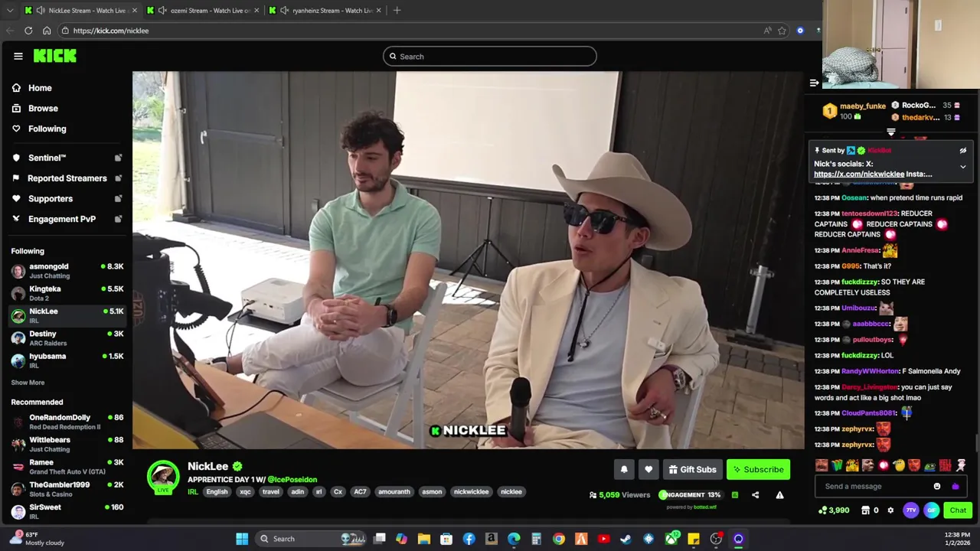Image resolution: width=980 pixels, height=551 pixels.
Task: Open asmongold channel from Following list
Action: pos(67,271)
